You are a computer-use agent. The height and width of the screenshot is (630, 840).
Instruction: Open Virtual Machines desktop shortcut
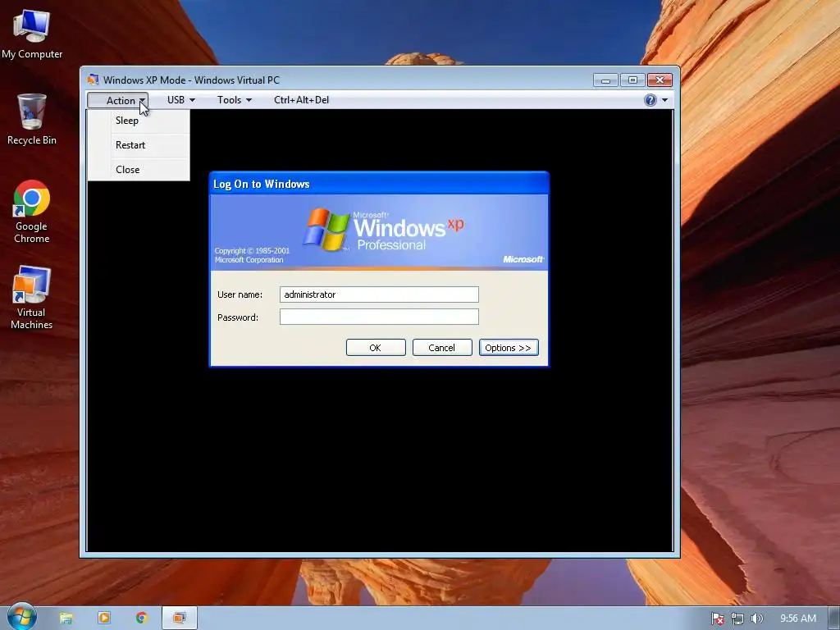tap(32, 297)
